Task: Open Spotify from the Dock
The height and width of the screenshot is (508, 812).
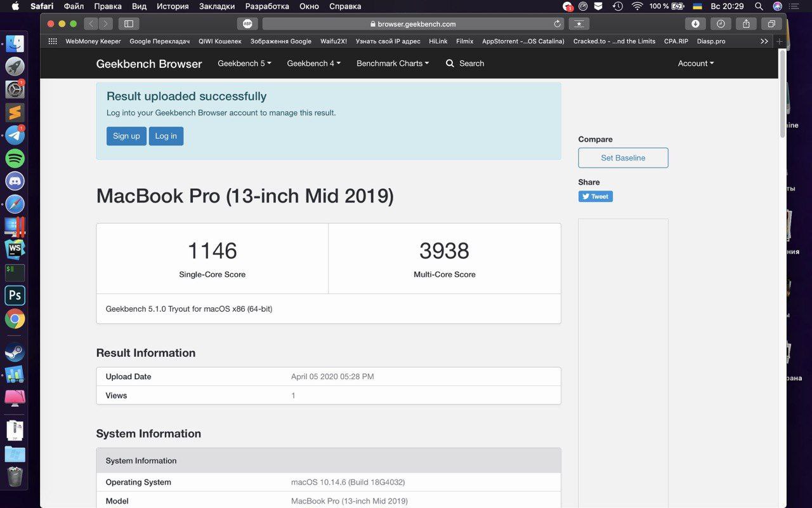Action: (x=15, y=158)
